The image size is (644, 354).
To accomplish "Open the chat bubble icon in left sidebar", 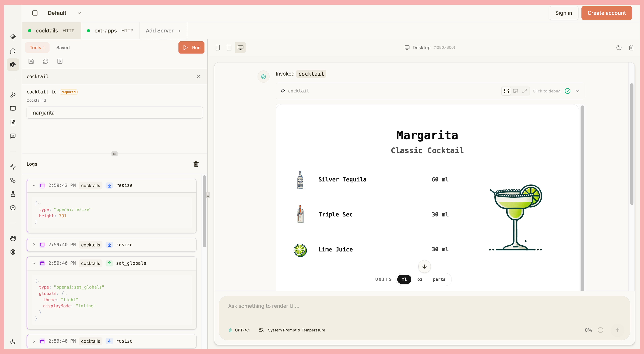I will coord(13,51).
